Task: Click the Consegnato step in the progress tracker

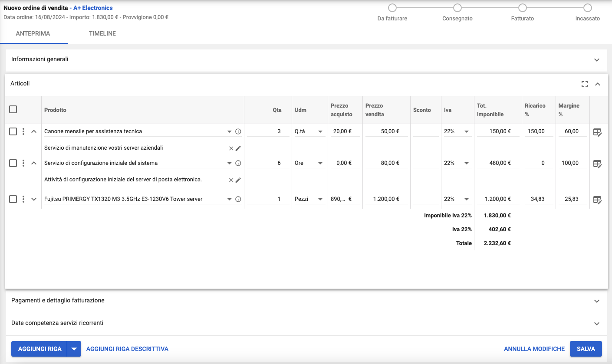Action: click(457, 8)
